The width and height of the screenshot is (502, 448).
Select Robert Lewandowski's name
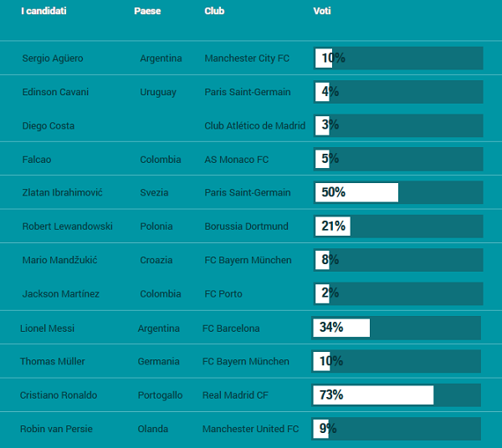click(68, 227)
